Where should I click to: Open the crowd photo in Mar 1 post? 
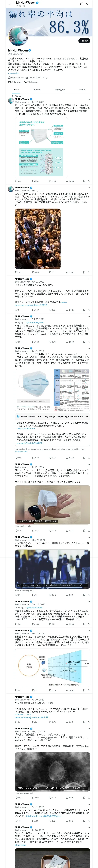click(x=38, y=238)
